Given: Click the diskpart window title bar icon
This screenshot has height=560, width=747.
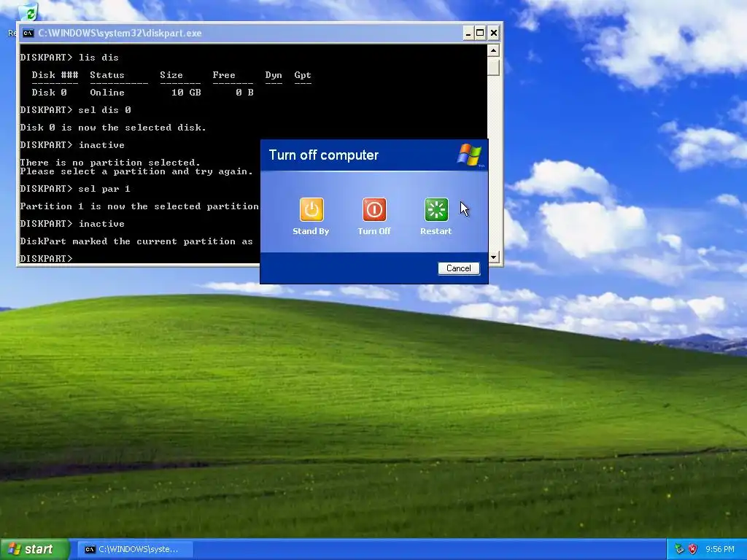Looking at the screenshot, I should (x=28, y=33).
